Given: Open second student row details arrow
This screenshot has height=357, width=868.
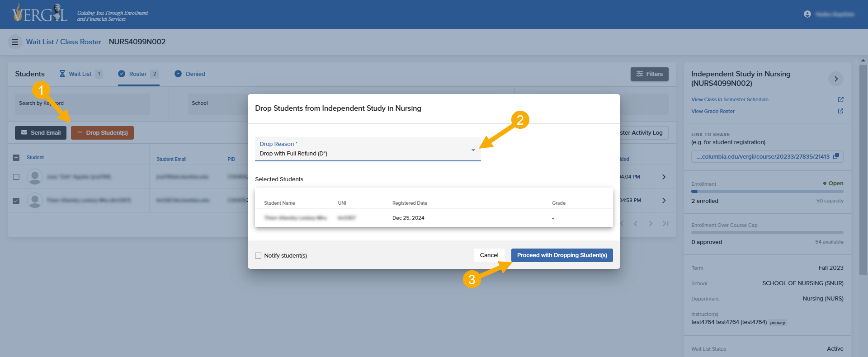Looking at the screenshot, I should pyautogui.click(x=664, y=200).
